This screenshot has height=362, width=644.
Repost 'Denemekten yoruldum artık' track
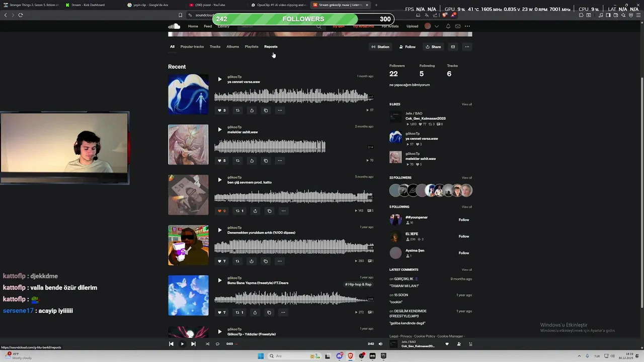tap(238, 261)
